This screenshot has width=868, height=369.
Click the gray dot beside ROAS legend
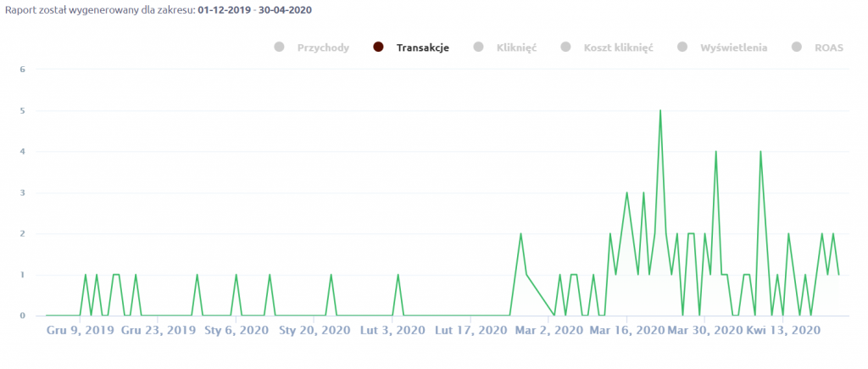pyautogui.click(x=796, y=48)
